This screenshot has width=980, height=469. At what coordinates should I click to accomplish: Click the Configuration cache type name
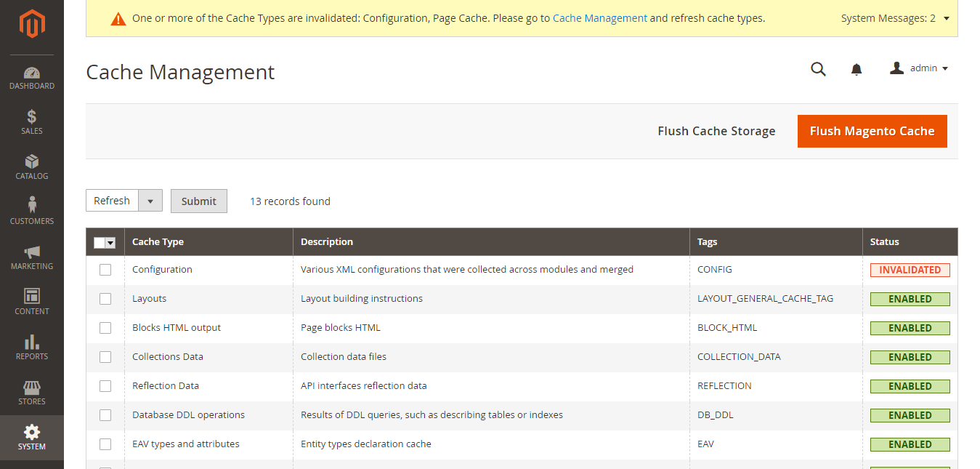pos(162,270)
